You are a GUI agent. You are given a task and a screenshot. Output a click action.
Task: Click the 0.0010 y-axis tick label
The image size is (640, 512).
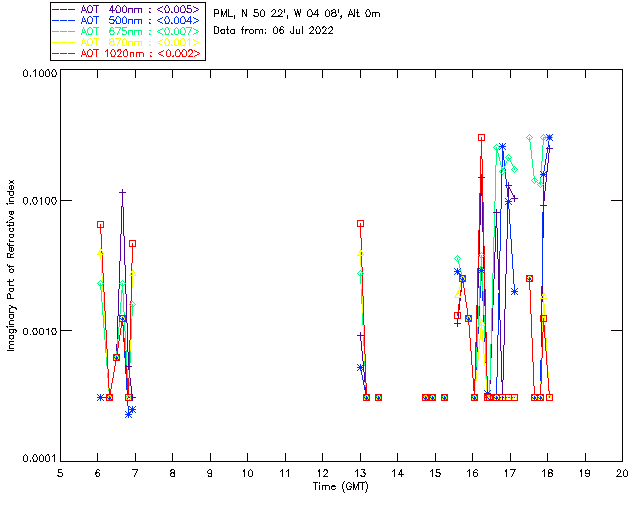tap(38, 331)
